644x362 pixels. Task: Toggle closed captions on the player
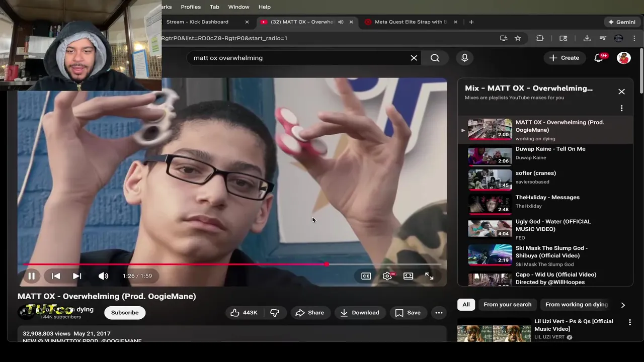366,276
